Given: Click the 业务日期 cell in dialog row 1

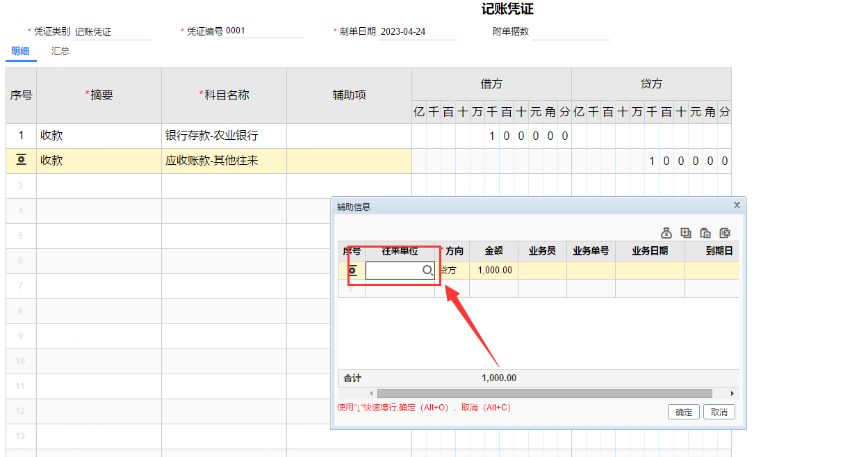Looking at the screenshot, I should pos(650,270).
